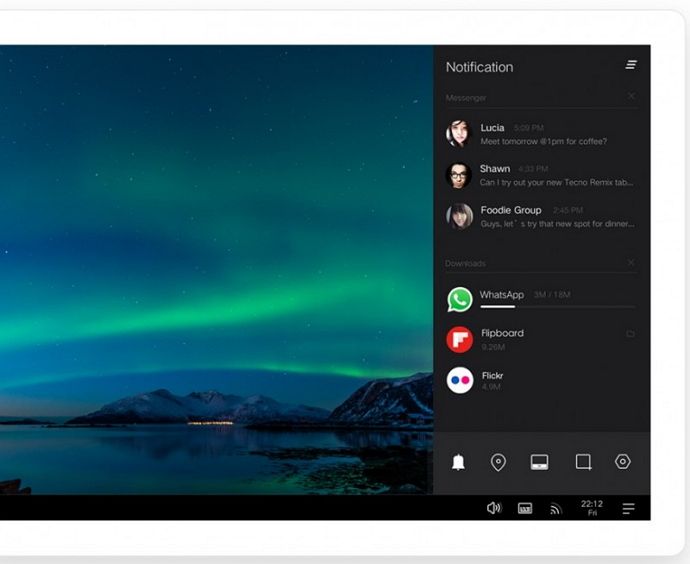Click the 22:12 Fri clock
690x564 pixels.
pos(592,508)
